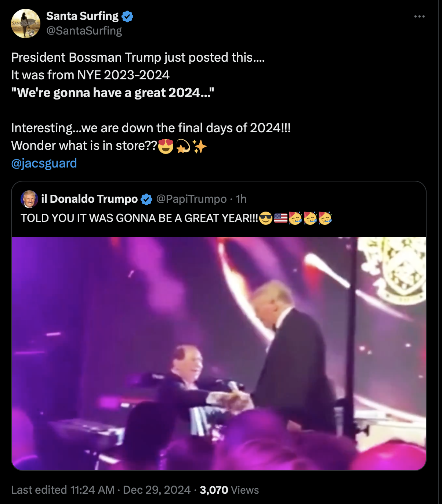The width and height of the screenshot is (442, 504).
Task: Click the heart-eyes emoji in the post
Action: pyautogui.click(x=166, y=146)
